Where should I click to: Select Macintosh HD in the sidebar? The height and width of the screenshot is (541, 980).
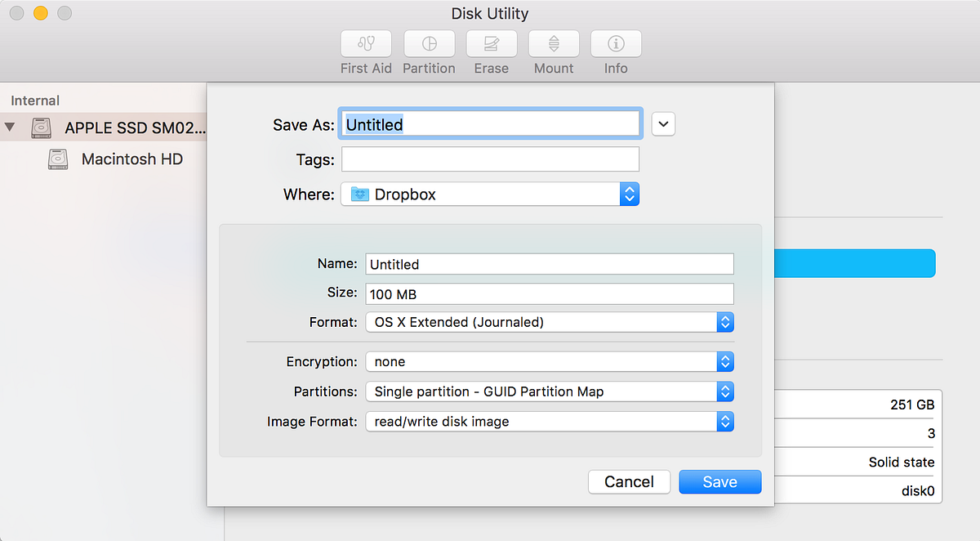[131, 159]
